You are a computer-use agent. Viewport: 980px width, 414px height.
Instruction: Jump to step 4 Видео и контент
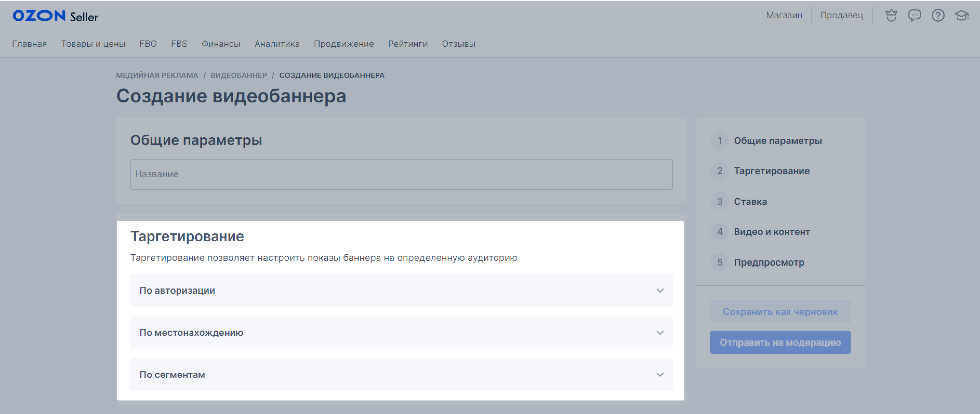(772, 232)
